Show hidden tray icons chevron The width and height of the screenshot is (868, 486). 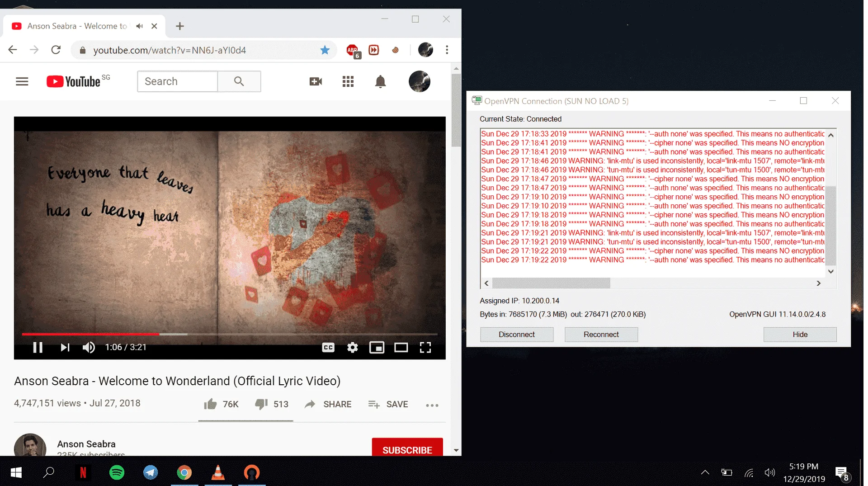point(705,473)
